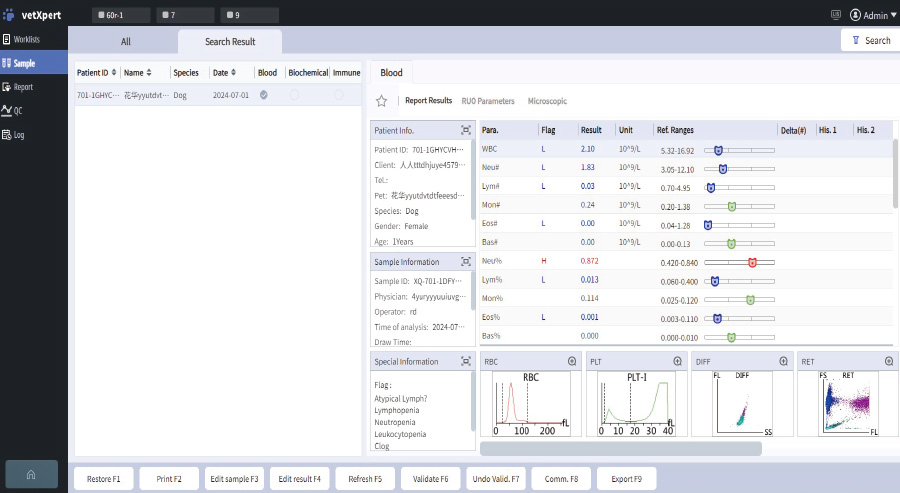Switch to the All samples tab

tap(126, 42)
